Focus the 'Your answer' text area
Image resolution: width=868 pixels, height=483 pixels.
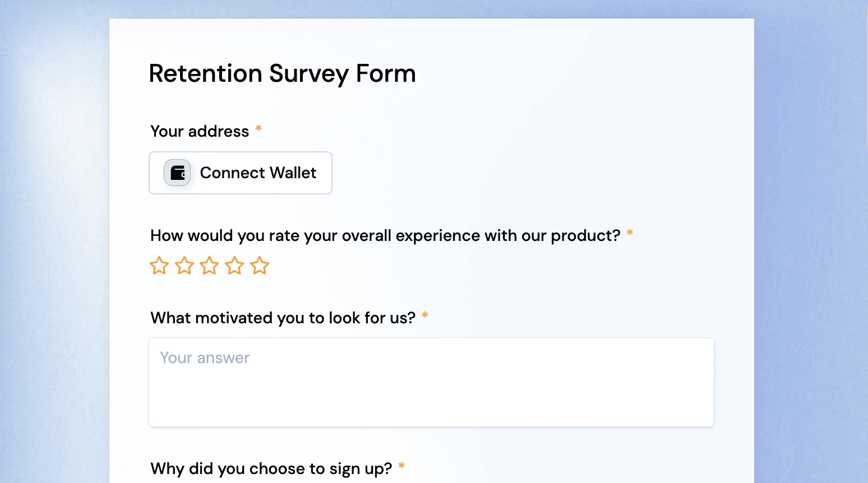tap(431, 382)
